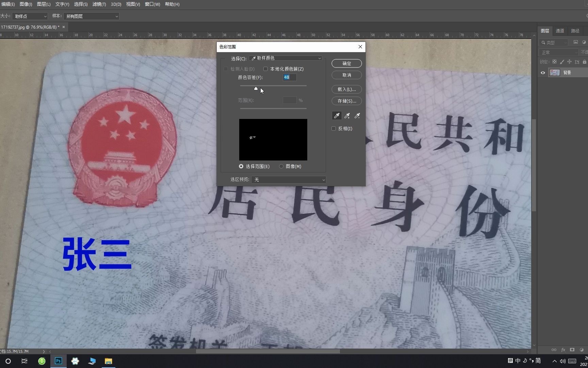The image size is (588, 368).
Task: Click the 存储(S)... button
Action: pyautogui.click(x=347, y=101)
